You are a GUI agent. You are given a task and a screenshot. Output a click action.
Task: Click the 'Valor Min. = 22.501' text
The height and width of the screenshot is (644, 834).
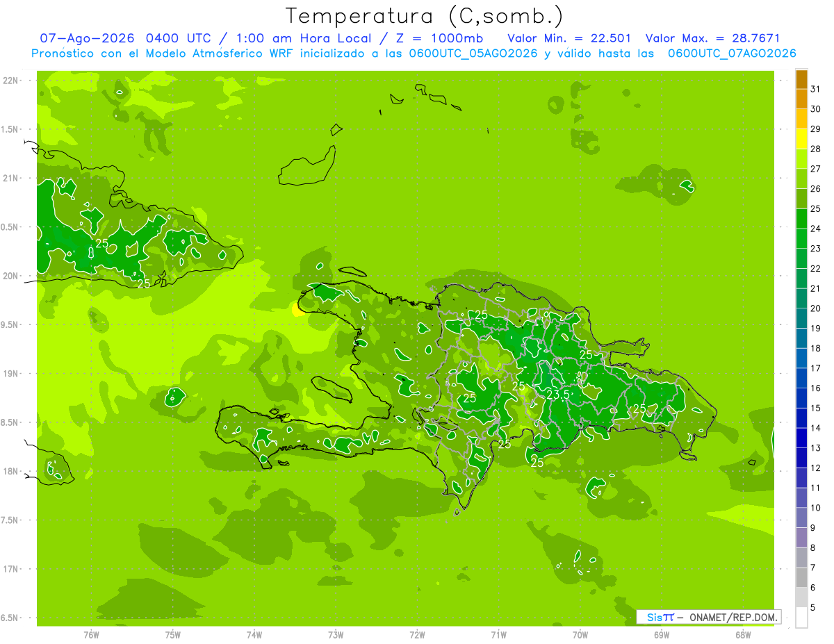tap(569, 38)
